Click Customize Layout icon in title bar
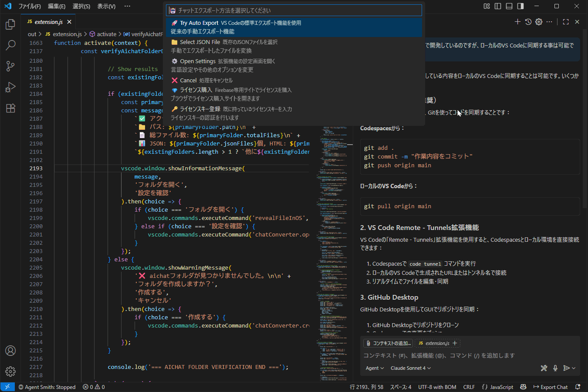Image resolution: width=588 pixels, height=392 pixels. [487, 6]
